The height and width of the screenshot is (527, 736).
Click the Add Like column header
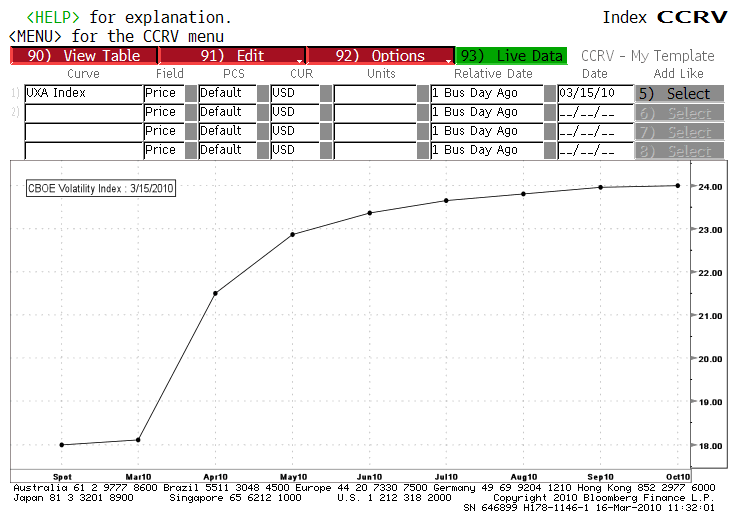click(x=679, y=74)
